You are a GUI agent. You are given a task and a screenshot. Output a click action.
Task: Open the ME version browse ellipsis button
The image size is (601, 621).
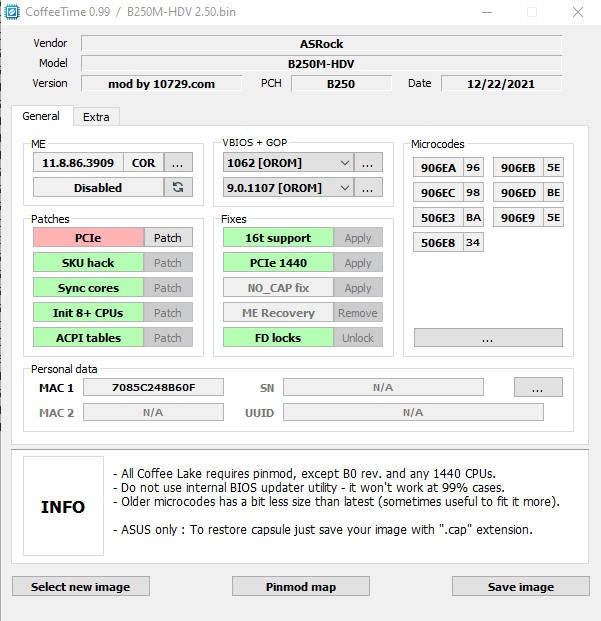(x=178, y=162)
